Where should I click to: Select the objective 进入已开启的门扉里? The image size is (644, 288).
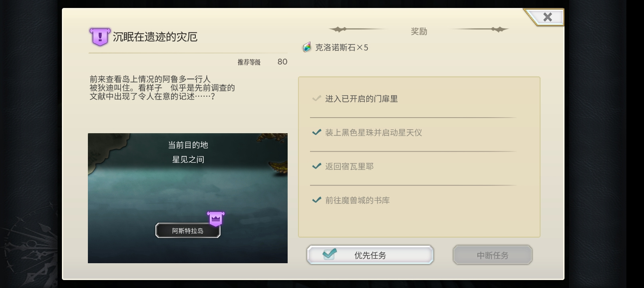(362, 99)
